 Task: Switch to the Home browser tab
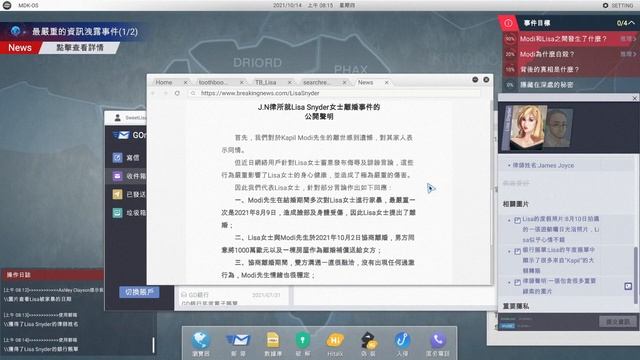(x=164, y=82)
